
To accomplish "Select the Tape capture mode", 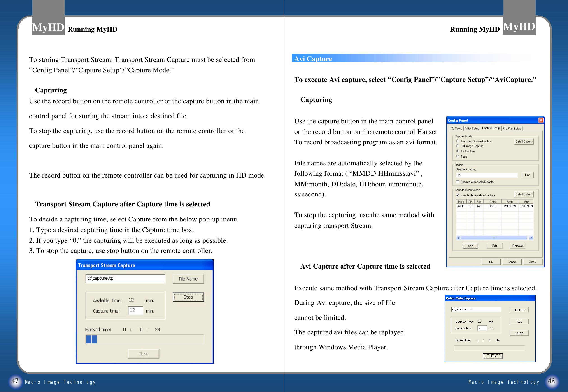I will (458, 157).
